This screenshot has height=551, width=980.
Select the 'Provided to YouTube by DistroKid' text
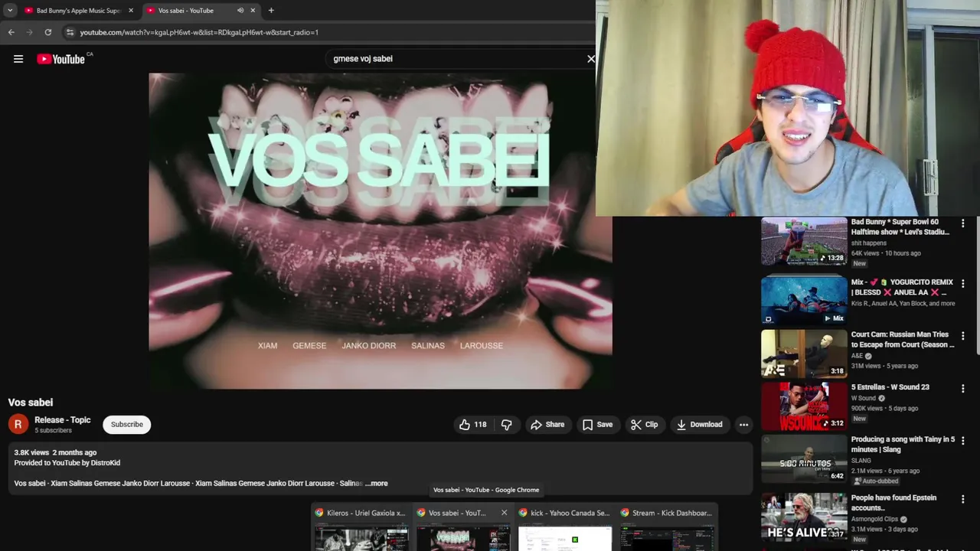tap(67, 463)
